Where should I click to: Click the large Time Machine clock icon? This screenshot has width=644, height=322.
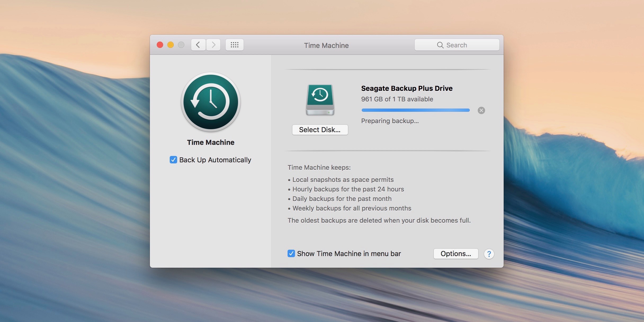tap(211, 102)
